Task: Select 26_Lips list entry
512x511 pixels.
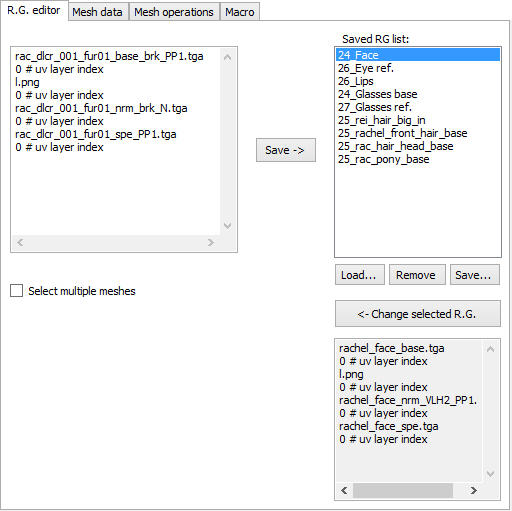Action: pyautogui.click(x=418, y=81)
